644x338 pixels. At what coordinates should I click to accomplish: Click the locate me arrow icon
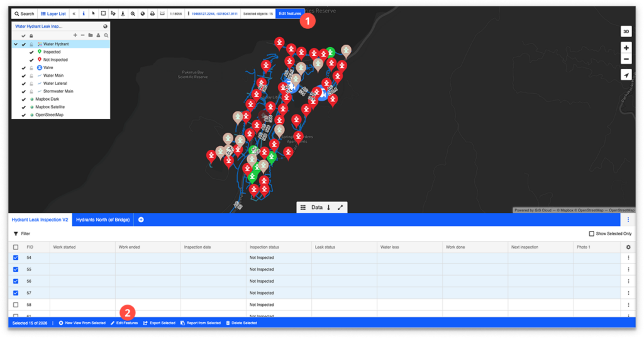click(x=626, y=75)
